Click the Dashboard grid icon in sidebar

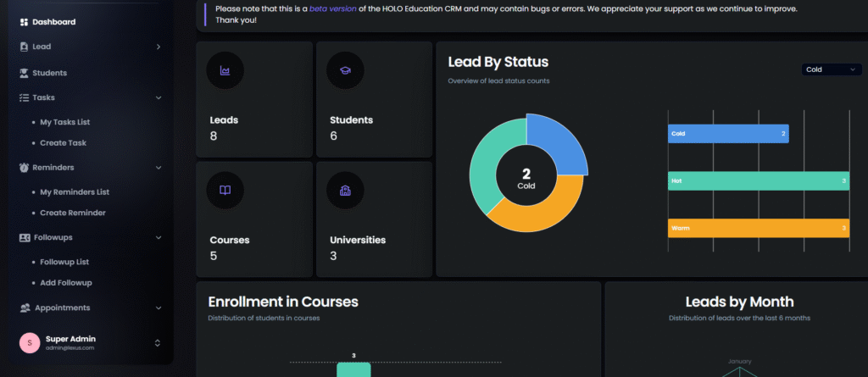tap(24, 22)
